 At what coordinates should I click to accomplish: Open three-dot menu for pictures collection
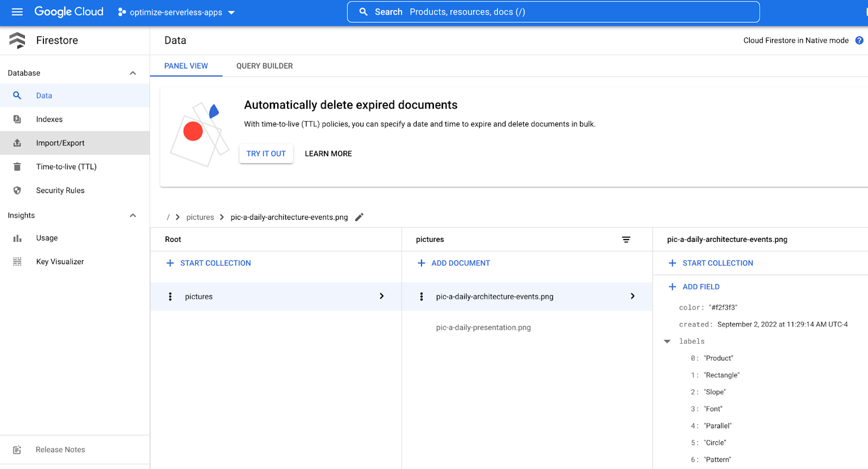point(170,297)
